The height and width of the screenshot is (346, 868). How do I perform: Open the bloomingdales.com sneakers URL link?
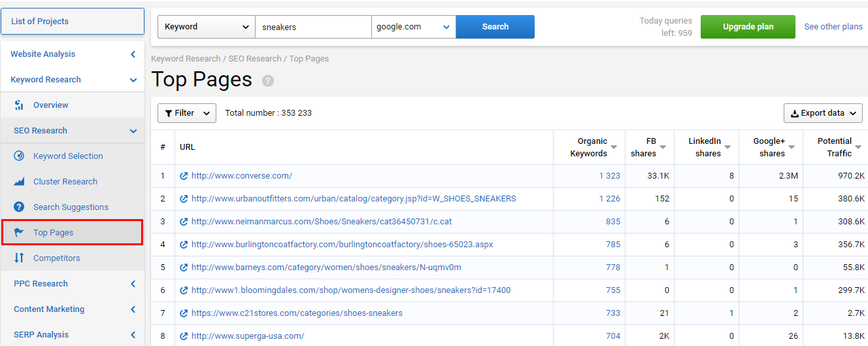pos(351,290)
